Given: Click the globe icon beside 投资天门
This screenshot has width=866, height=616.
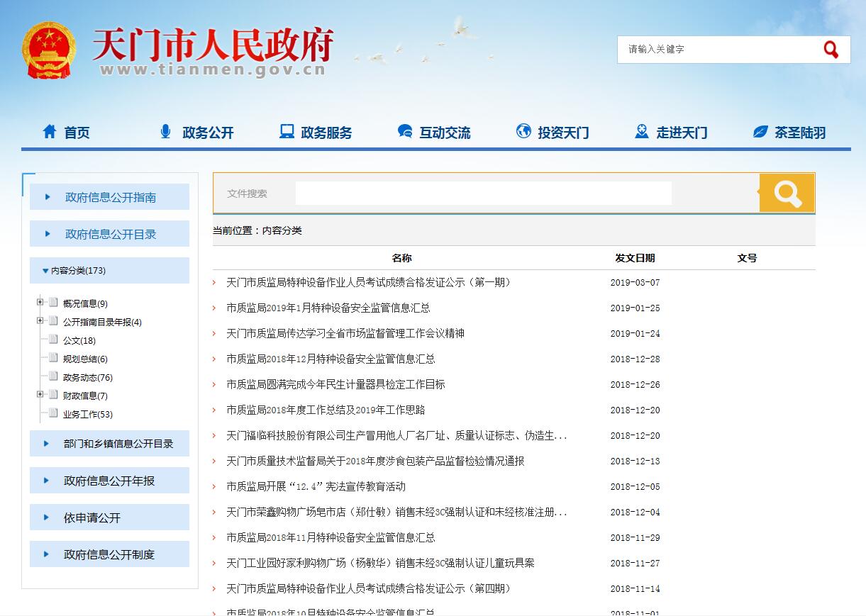Looking at the screenshot, I should click(x=523, y=132).
